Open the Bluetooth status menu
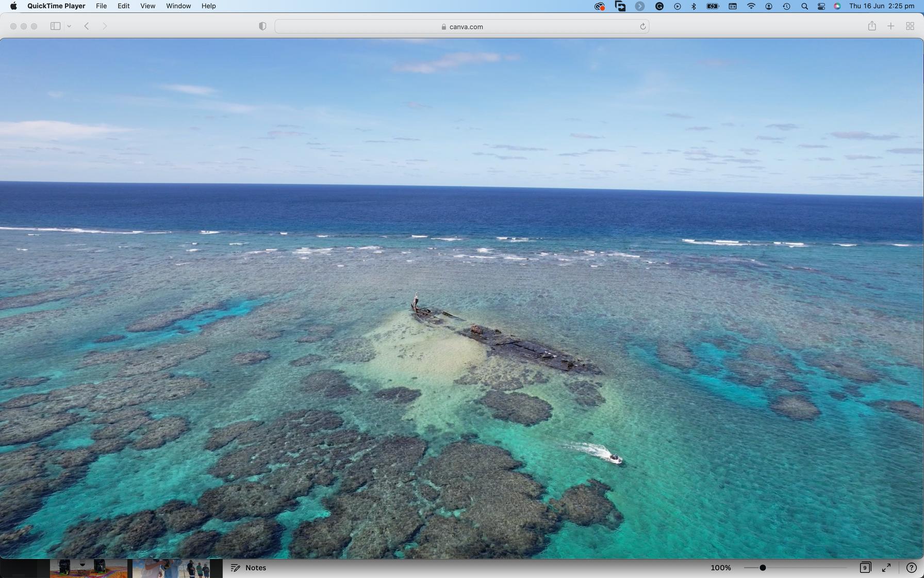 point(694,6)
